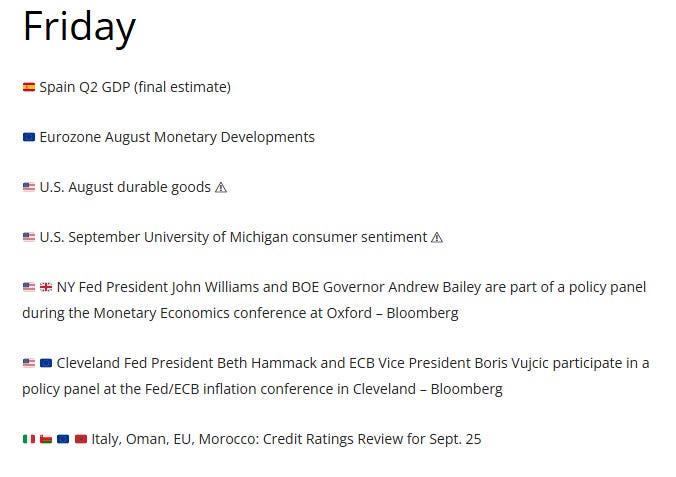Click the Friday heading
The height and width of the screenshot is (477, 676).
point(79,27)
